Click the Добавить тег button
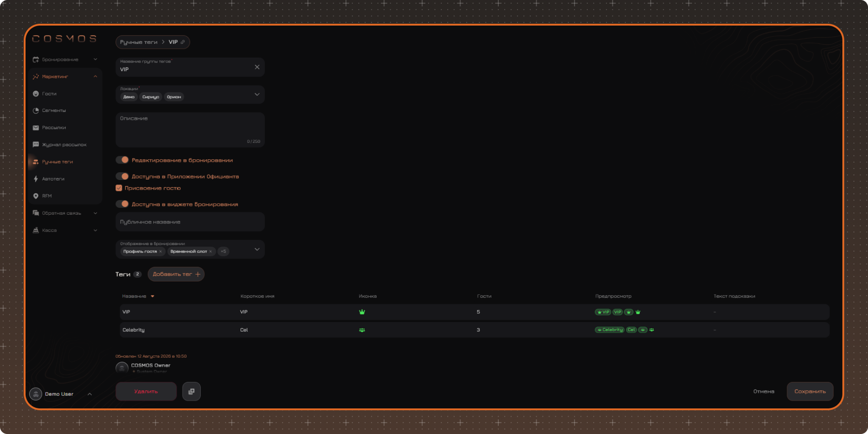The width and height of the screenshot is (868, 434). point(176,274)
